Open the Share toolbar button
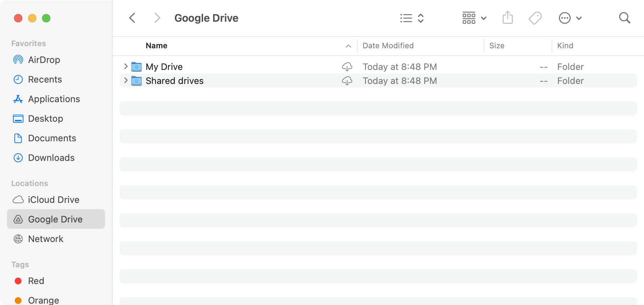This screenshot has height=305, width=644. pyautogui.click(x=507, y=18)
